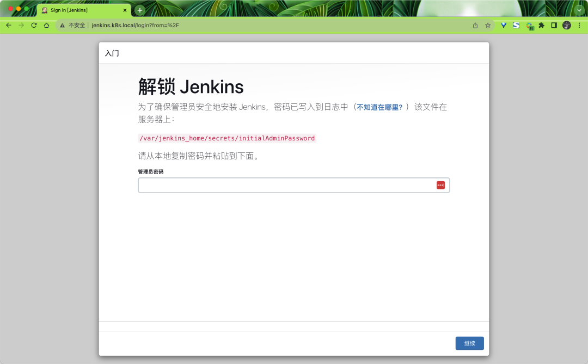Reload the Jenkins login page

tap(34, 25)
